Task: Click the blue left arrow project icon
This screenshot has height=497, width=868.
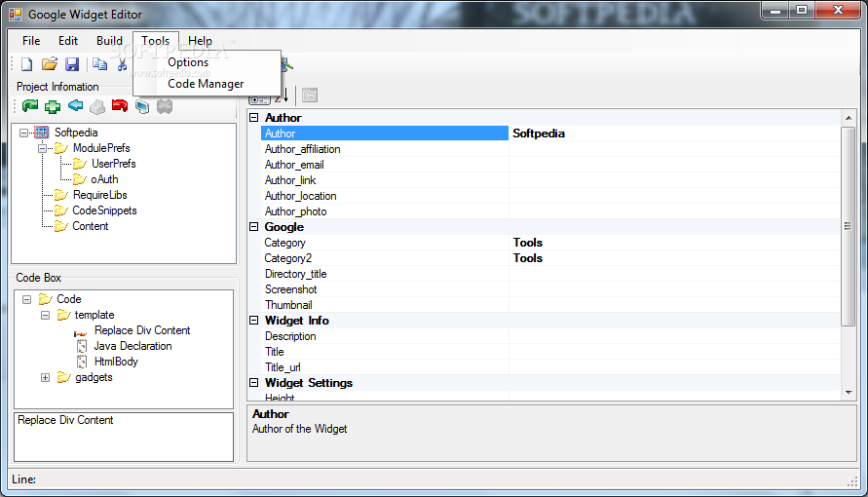Action: (75, 105)
